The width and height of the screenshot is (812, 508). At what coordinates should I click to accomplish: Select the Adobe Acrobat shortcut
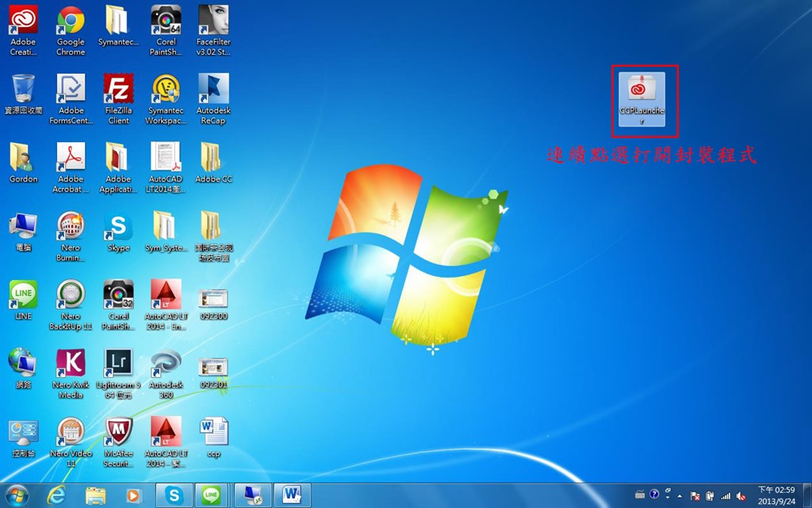[x=71, y=167]
